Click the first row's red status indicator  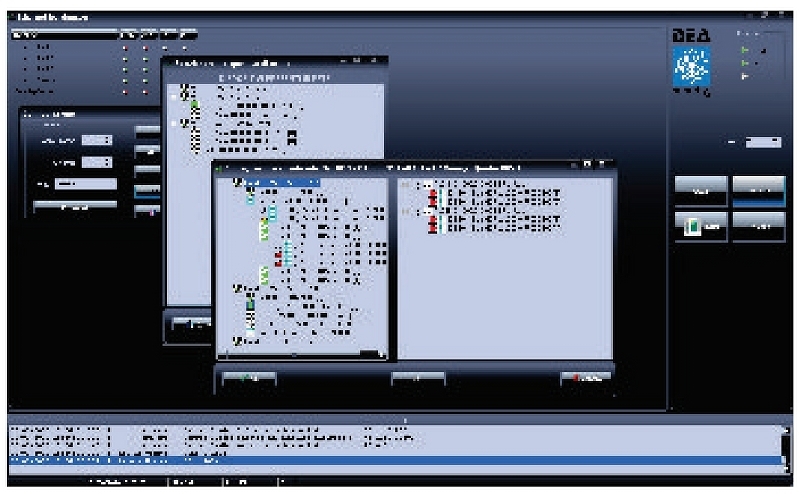tap(124, 47)
